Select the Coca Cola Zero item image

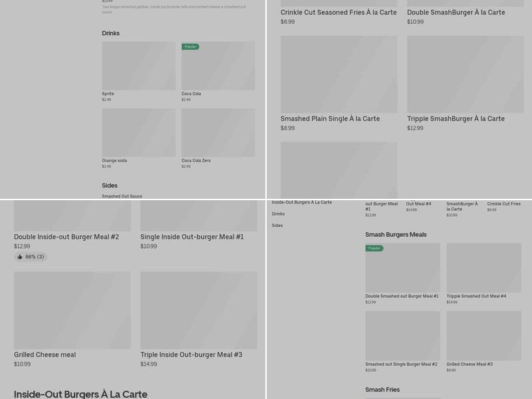218,132
